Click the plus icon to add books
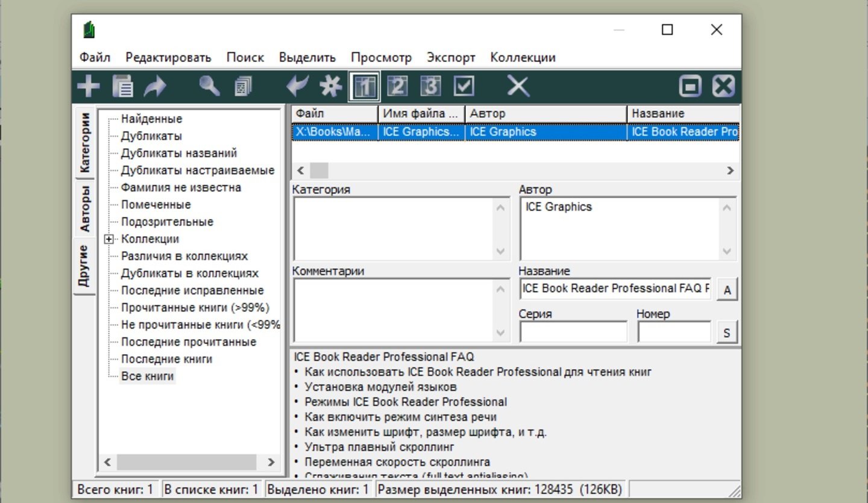This screenshot has width=868, height=503. [89, 87]
